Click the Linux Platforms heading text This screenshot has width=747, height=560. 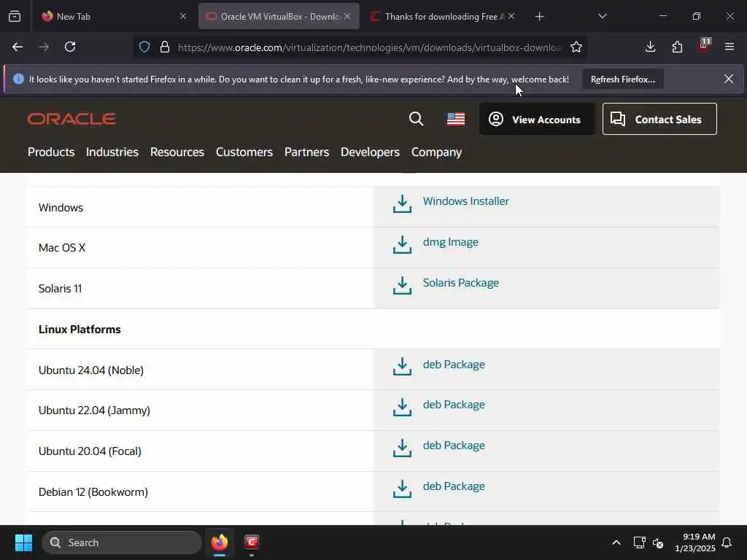(80, 330)
